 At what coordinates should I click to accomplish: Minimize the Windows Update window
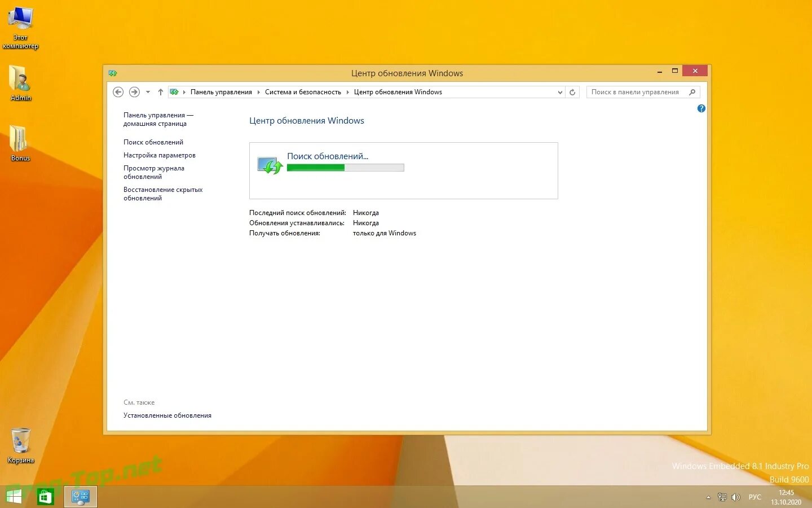coord(660,71)
